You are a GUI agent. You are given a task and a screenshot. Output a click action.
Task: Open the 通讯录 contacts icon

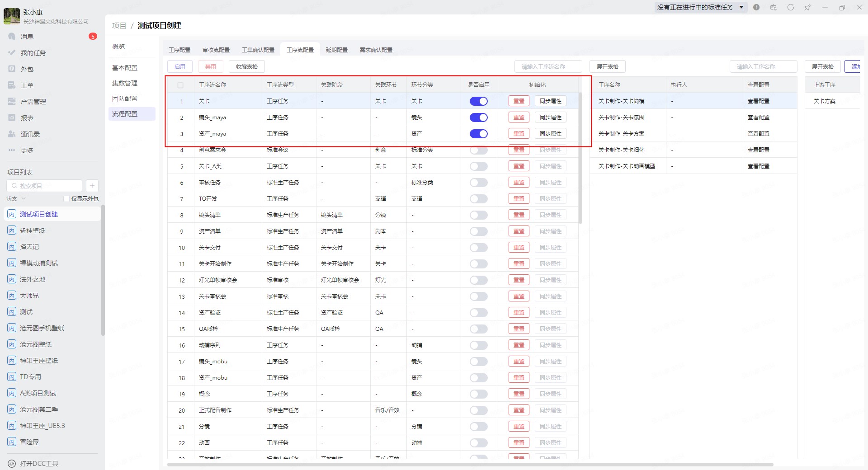click(x=12, y=134)
